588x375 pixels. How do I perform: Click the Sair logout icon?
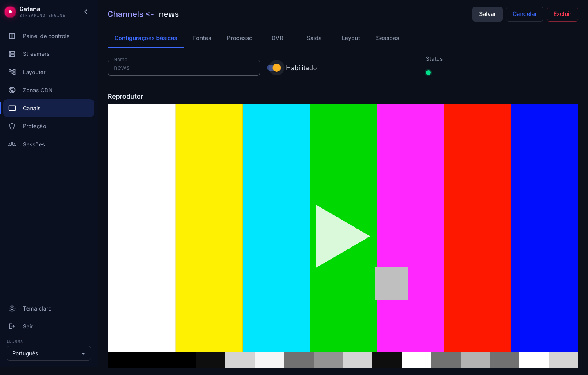(12, 326)
